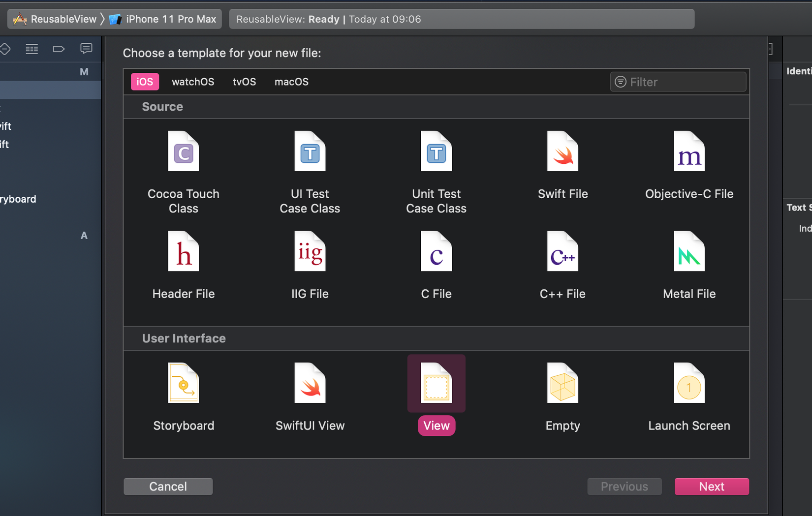Screen dimensions: 812x516
Task: Open the macOS platform tab
Action: pyautogui.click(x=291, y=82)
